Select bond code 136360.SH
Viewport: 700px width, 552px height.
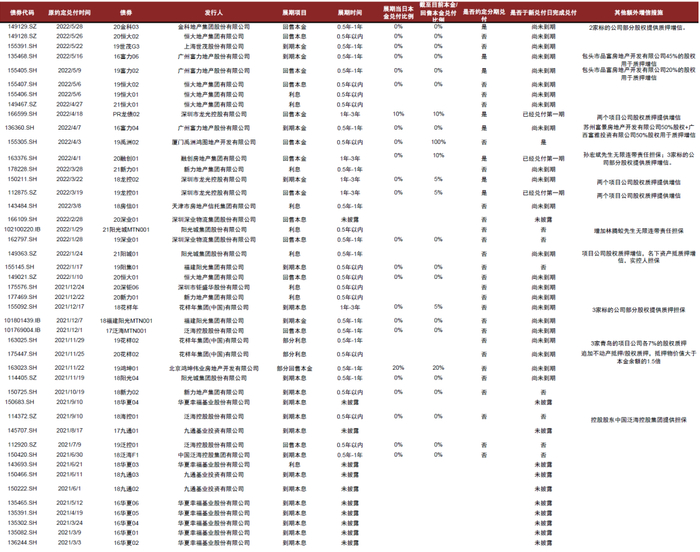(x=19, y=128)
